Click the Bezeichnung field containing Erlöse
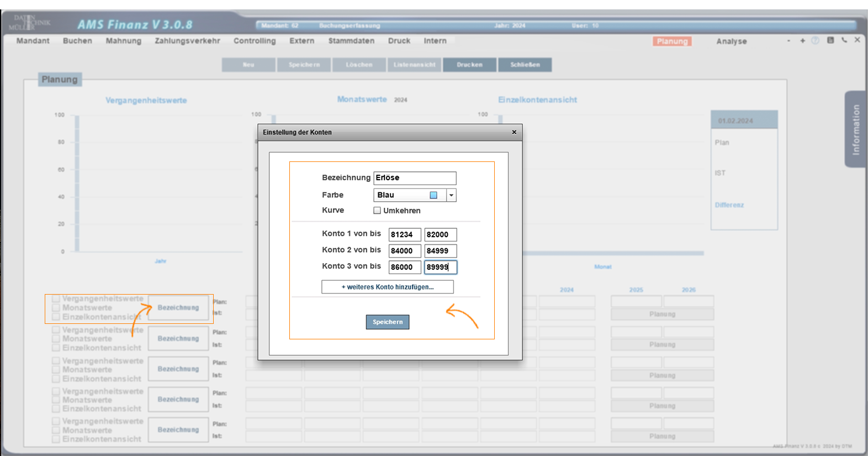The height and width of the screenshot is (456, 868). click(415, 178)
